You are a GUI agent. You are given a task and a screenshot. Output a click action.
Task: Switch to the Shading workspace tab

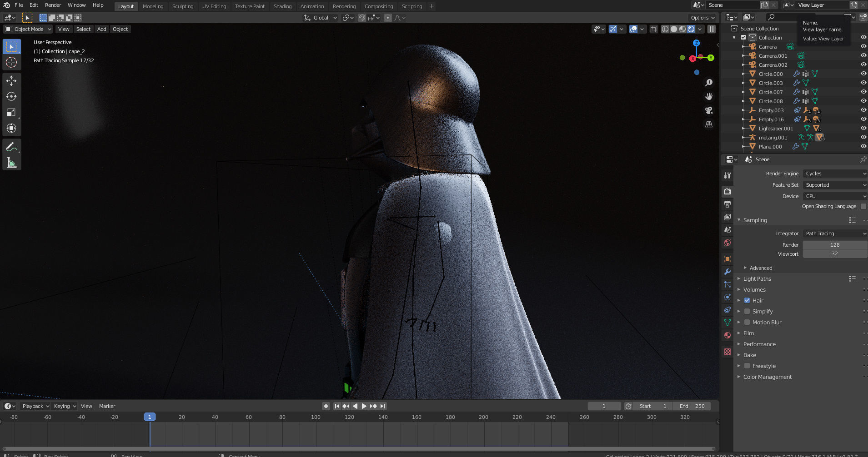click(x=282, y=6)
